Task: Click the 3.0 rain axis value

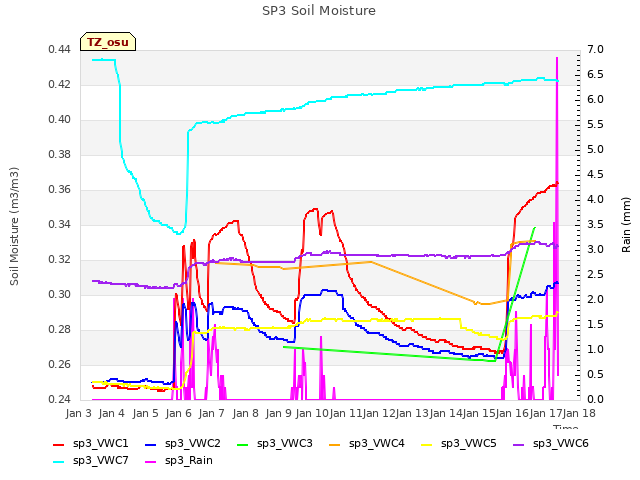Action: 595,250
